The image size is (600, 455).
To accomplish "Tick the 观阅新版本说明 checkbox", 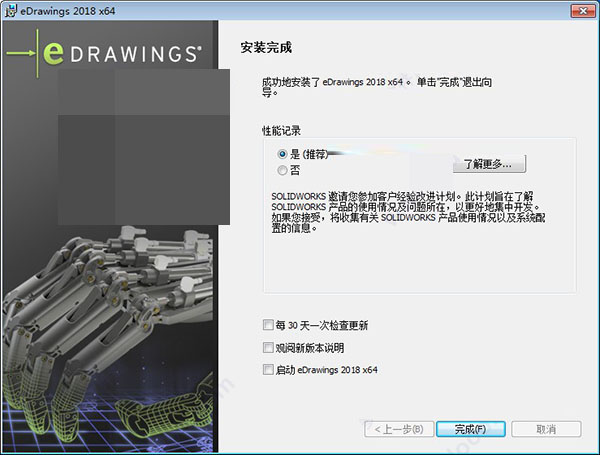I will (268, 347).
